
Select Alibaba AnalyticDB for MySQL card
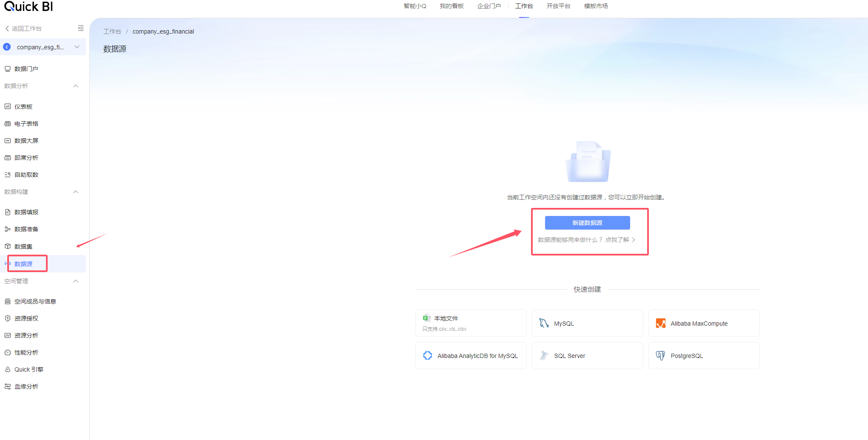(x=471, y=355)
